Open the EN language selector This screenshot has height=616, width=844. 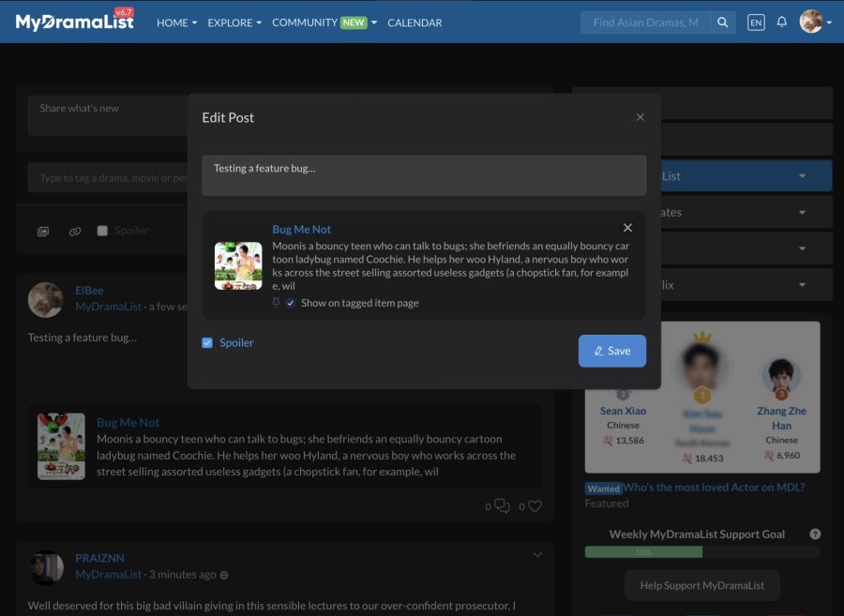click(x=756, y=23)
